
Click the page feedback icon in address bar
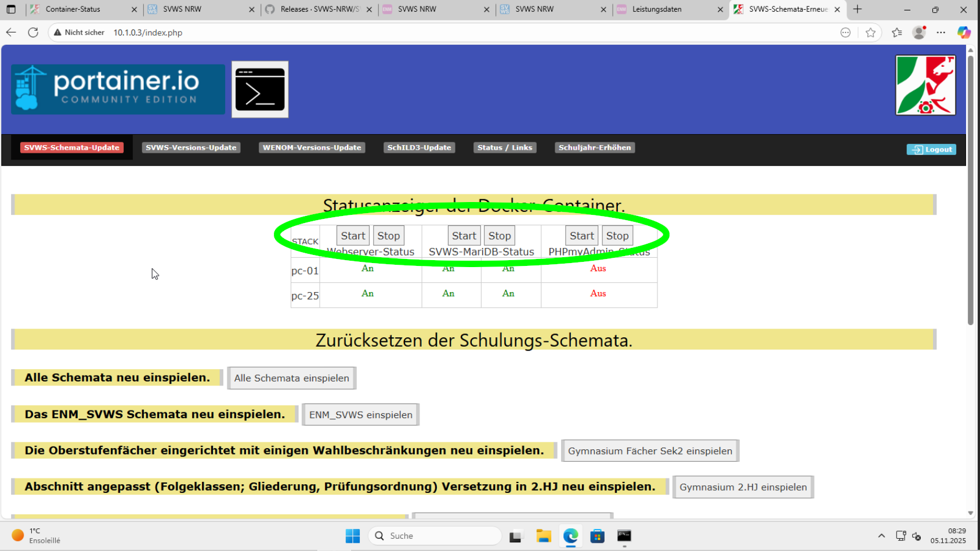845,33
